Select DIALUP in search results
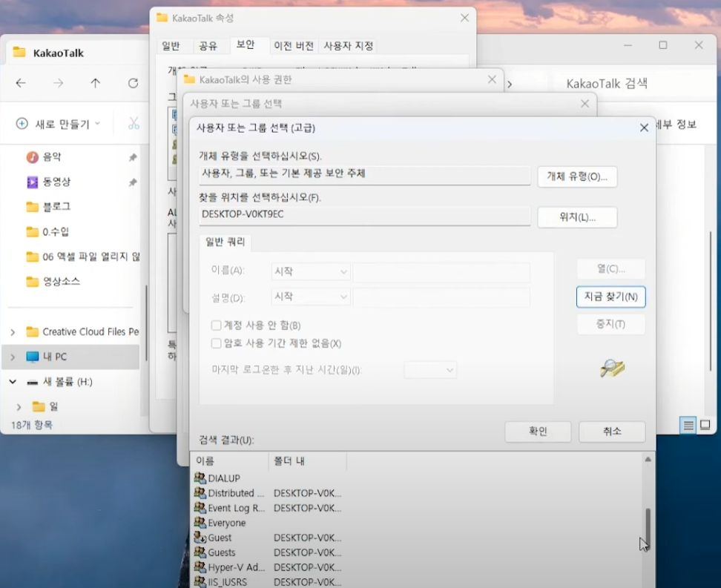This screenshot has height=588, width=721. coord(224,478)
